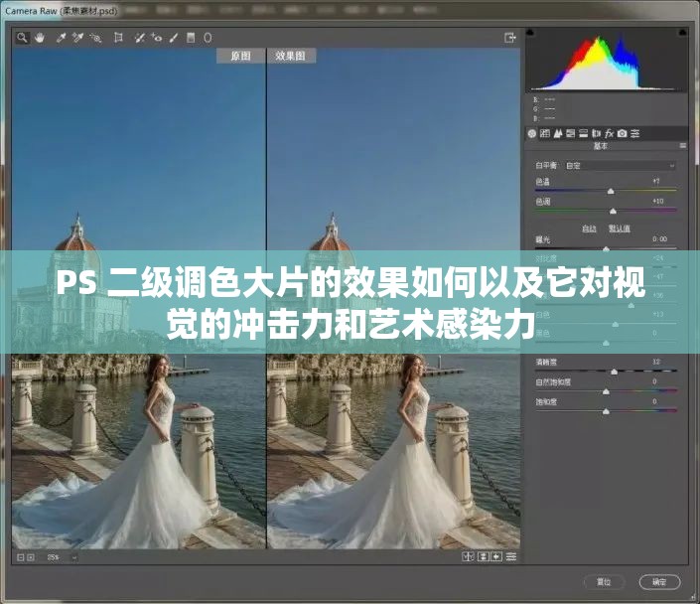Click the OK (确定) button
Screen dimensions: 700x604
(x=660, y=582)
